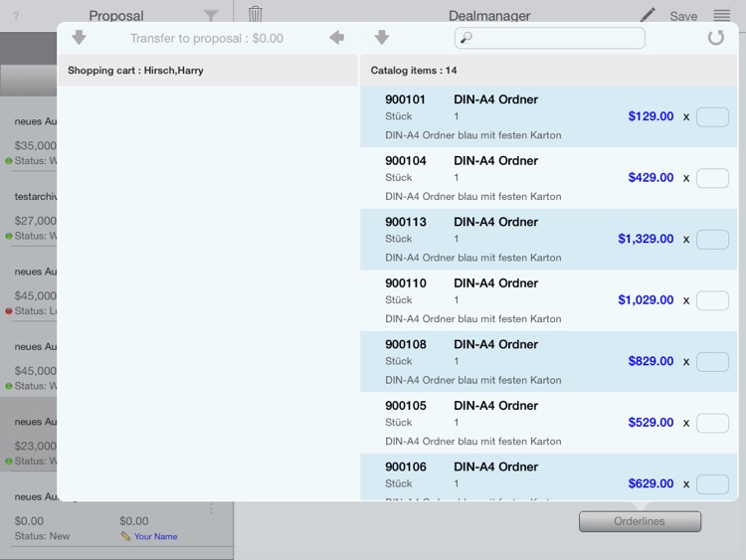Click the question mark help icon
The width and height of the screenshot is (746, 560).
pos(16,16)
